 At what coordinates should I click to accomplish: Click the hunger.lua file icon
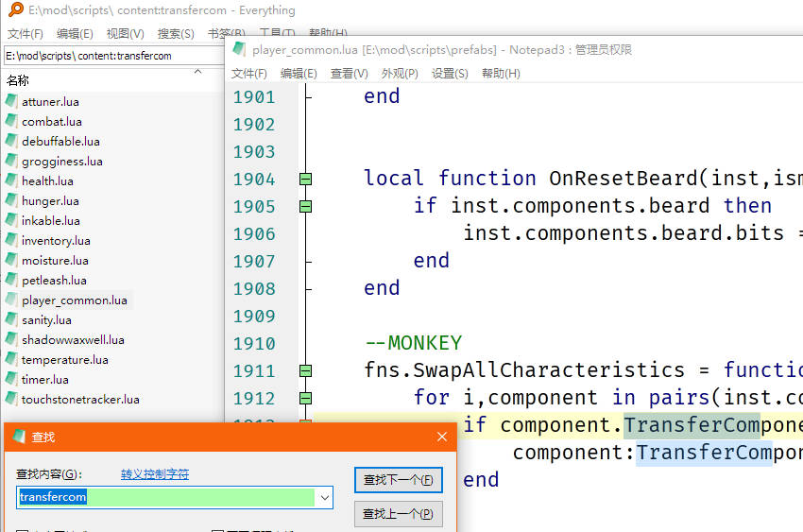11,200
